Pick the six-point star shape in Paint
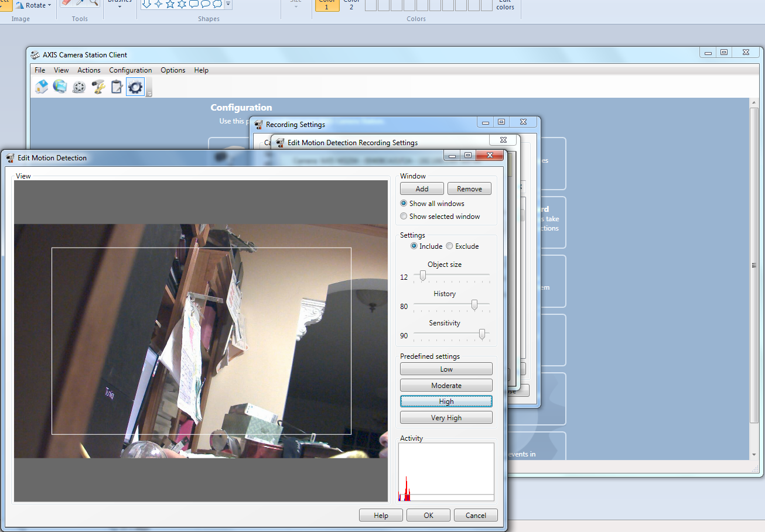This screenshot has width=765, height=532. click(x=182, y=4)
